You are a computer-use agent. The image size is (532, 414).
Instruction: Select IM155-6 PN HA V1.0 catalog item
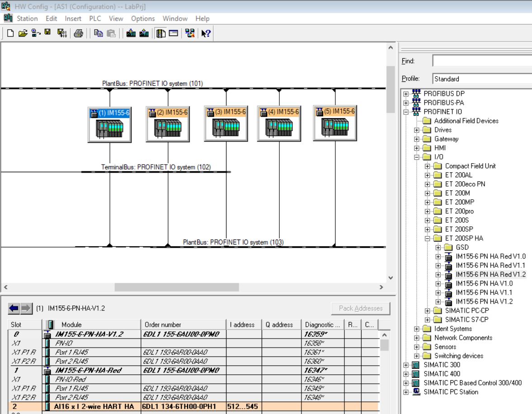click(484, 284)
